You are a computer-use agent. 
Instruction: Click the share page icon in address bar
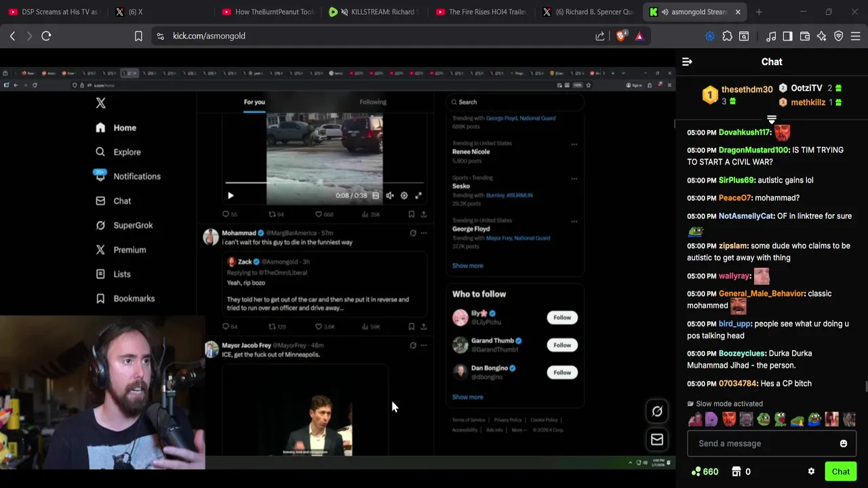click(600, 36)
